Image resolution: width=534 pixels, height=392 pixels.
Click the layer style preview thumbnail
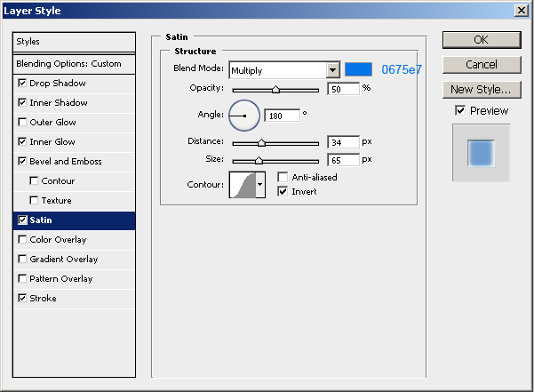481,153
